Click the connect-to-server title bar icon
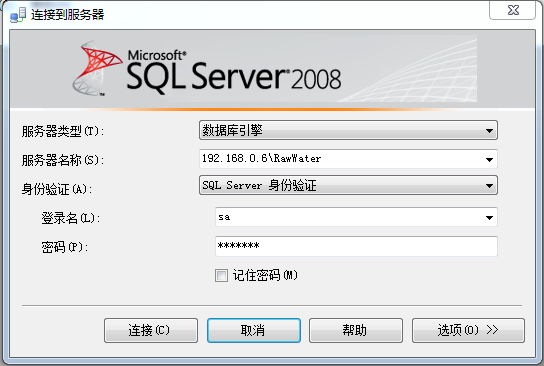The height and width of the screenshot is (366, 544). point(18,15)
